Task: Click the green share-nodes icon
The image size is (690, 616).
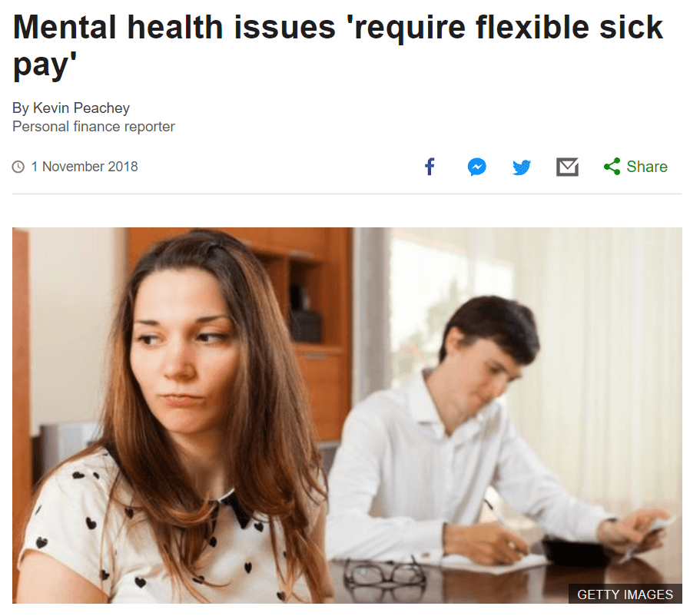Action: pos(612,167)
